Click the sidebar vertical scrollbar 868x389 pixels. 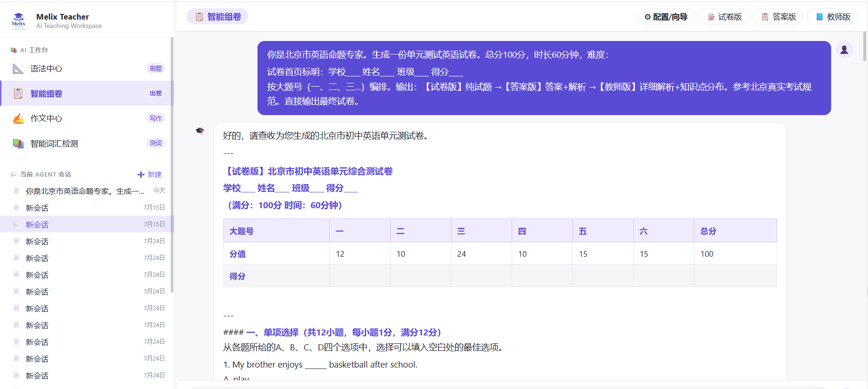[172, 165]
